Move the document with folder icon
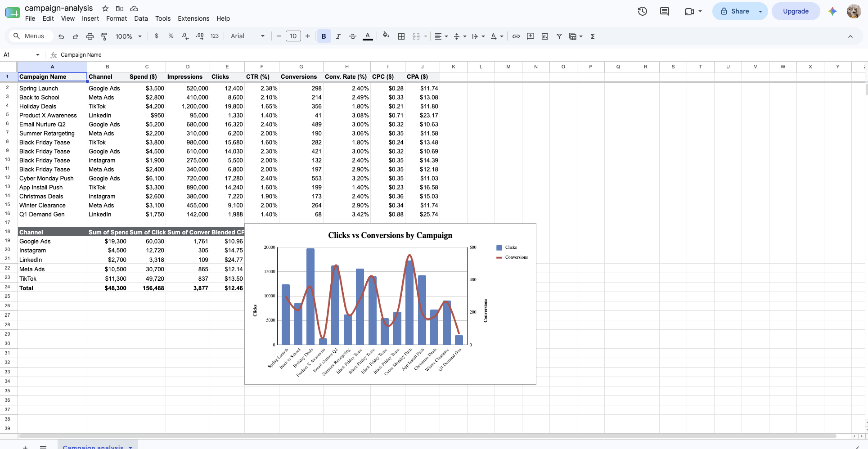The image size is (868, 449). [120, 9]
